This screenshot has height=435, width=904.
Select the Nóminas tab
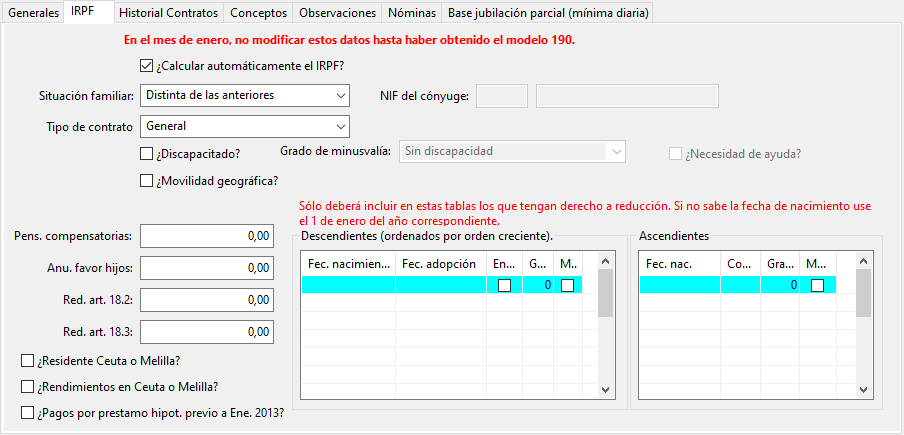pyautogui.click(x=412, y=13)
